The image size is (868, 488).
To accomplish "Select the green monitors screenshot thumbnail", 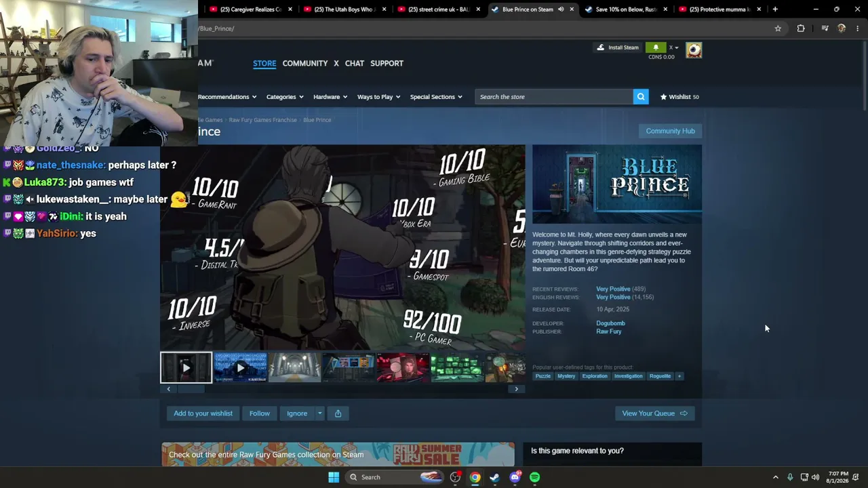I will click(457, 368).
